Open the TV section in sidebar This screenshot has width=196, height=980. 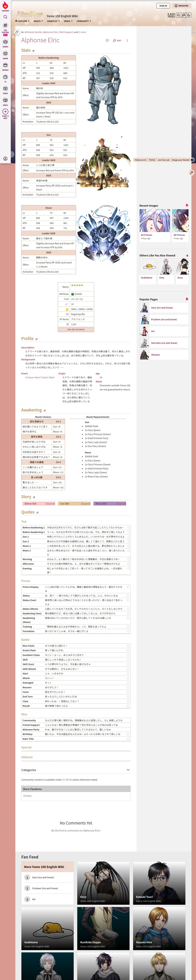5,78
